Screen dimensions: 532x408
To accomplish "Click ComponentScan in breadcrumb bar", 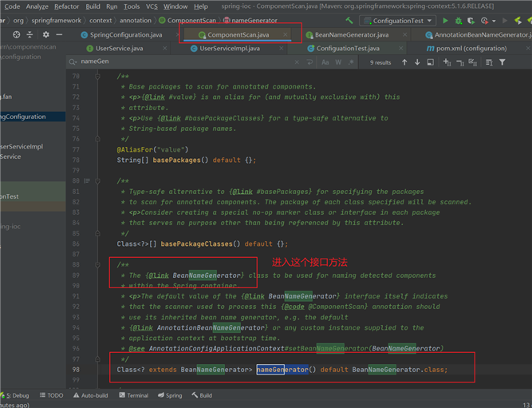I will coord(187,21).
